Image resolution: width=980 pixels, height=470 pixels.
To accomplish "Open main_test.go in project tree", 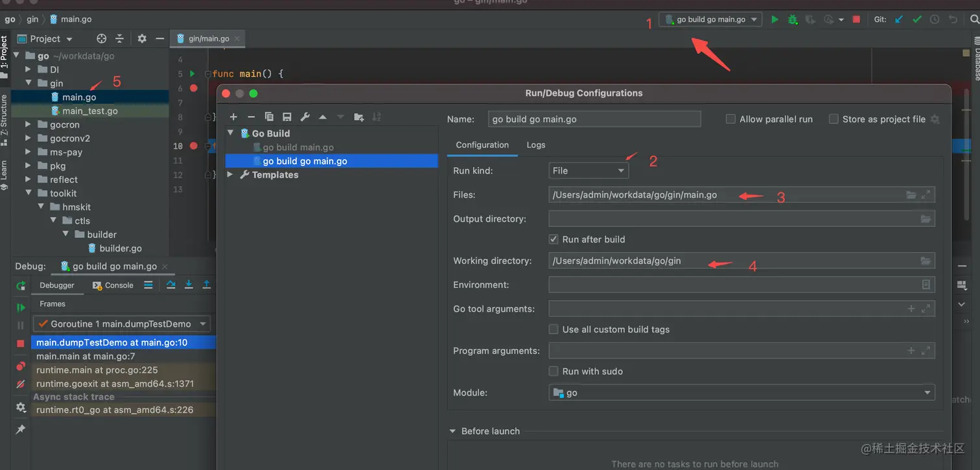I will [90, 111].
